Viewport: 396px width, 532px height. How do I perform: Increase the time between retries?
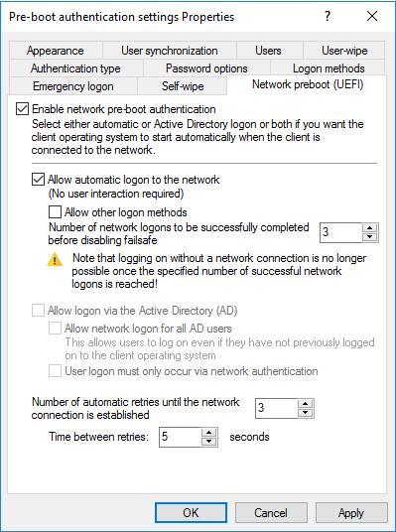coord(209,433)
